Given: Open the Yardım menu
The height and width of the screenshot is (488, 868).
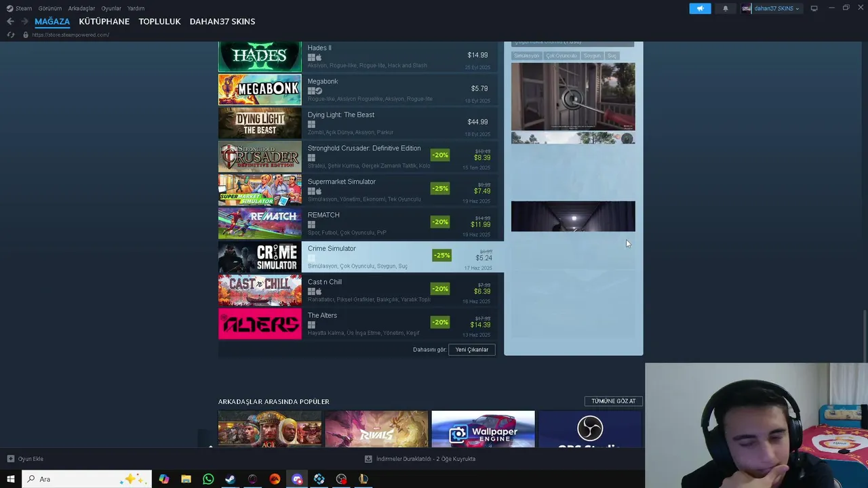Looking at the screenshot, I should coord(136,8).
